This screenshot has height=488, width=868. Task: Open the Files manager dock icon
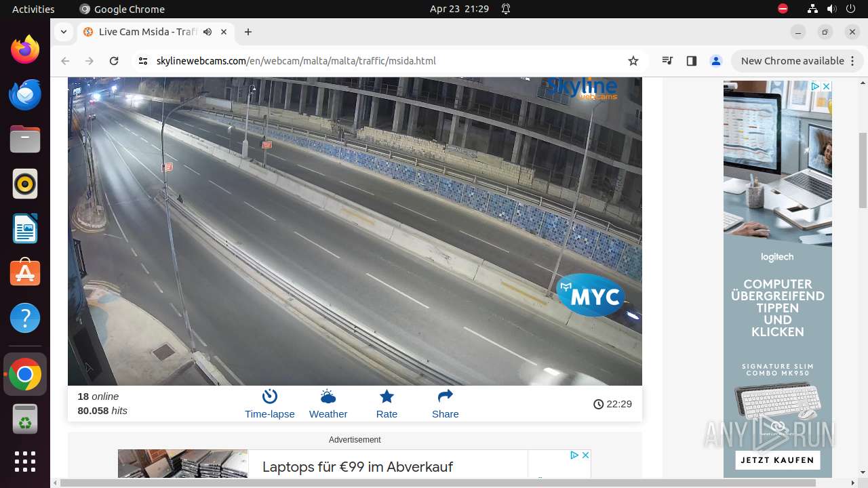pyautogui.click(x=25, y=139)
